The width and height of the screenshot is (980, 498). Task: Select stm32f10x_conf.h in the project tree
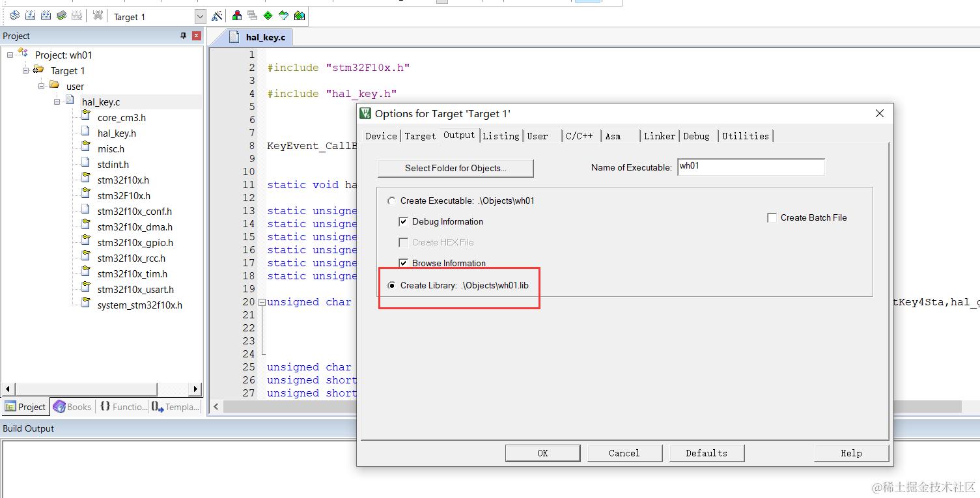(135, 212)
